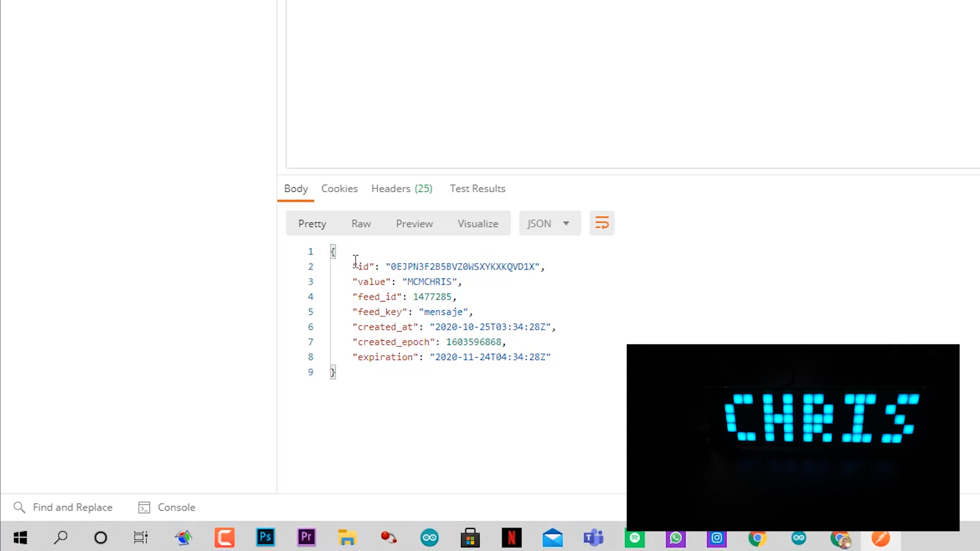Click the Arduino IDE taskbar icon
This screenshot has height=551, width=980.
(x=430, y=538)
